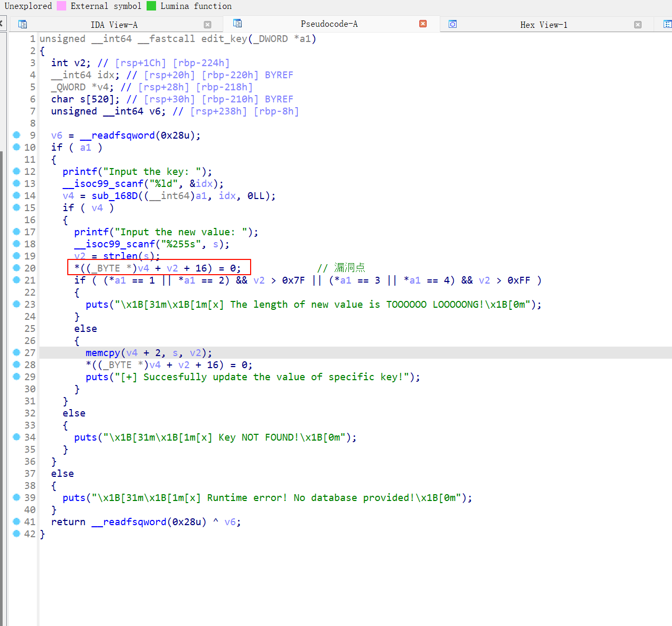The width and height of the screenshot is (672, 626).
Task: Click the edit_key function name in the signature
Action: pos(224,39)
